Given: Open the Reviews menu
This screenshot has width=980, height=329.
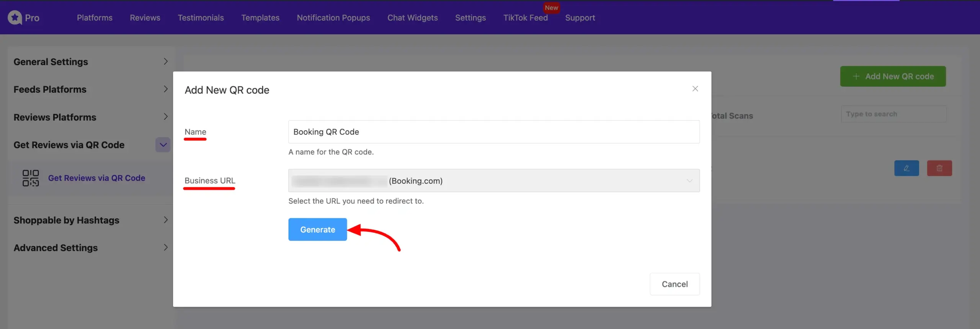Looking at the screenshot, I should 145,18.
